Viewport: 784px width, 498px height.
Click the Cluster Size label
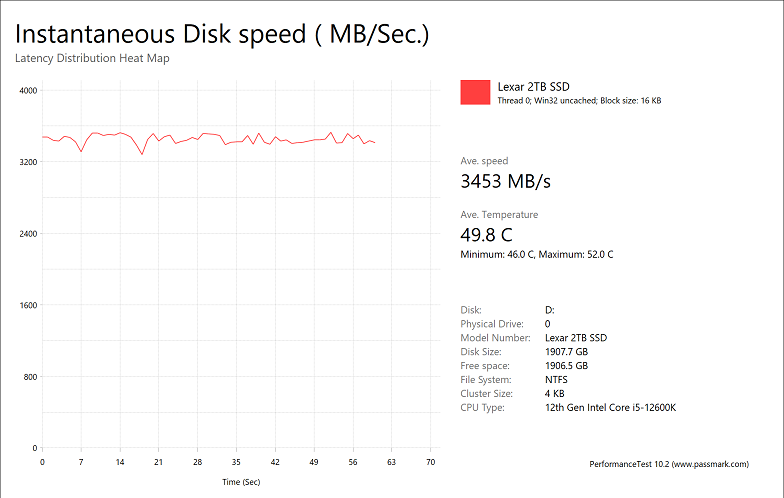[x=486, y=394]
